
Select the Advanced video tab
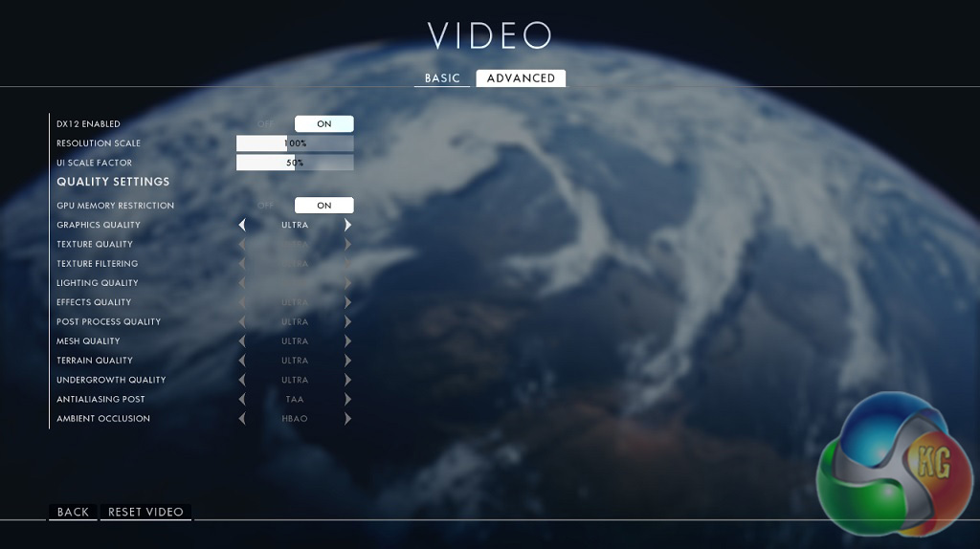521,78
